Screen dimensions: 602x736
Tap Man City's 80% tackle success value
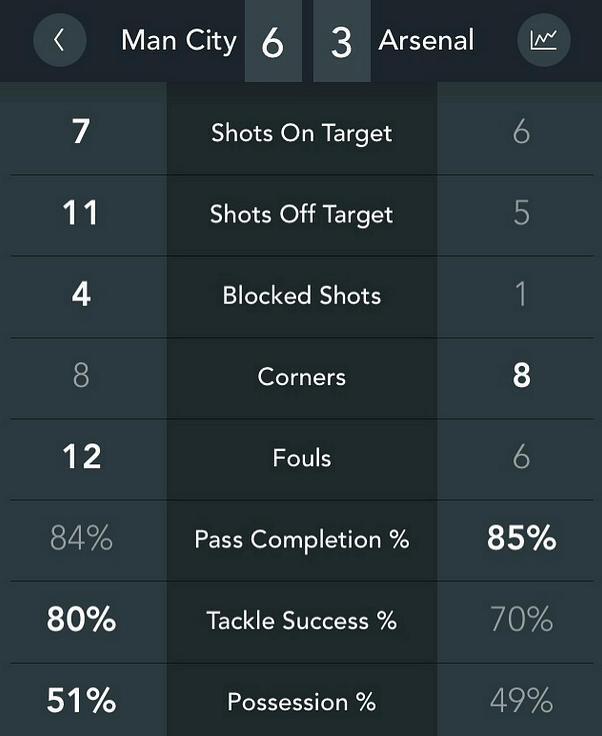(81, 619)
